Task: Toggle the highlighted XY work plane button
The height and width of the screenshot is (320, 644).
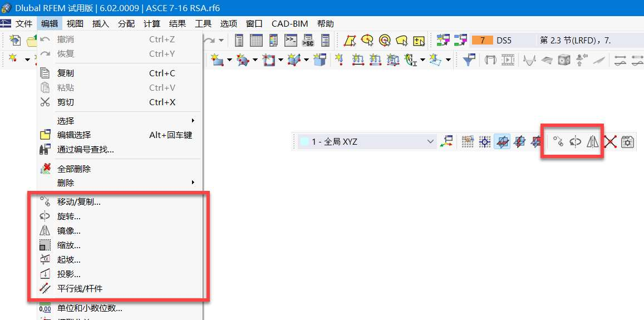Action: tap(502, 142)
